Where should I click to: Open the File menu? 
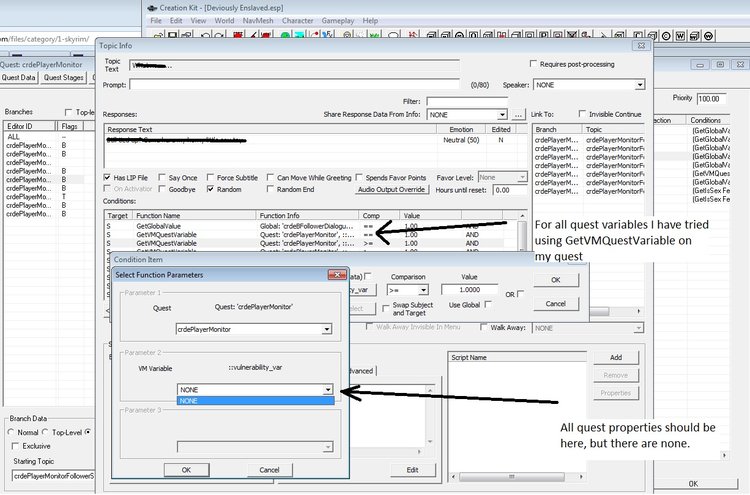(156, 21)
